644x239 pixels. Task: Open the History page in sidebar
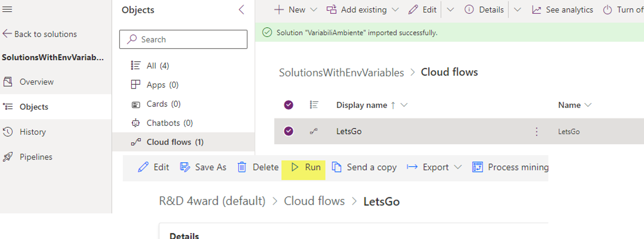pyautogui.click(x=33, y=132)
